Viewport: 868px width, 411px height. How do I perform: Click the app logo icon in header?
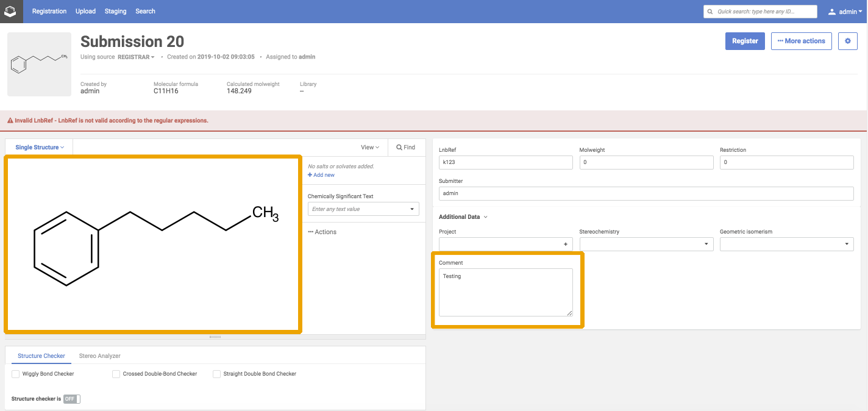[x=11, y=11]
